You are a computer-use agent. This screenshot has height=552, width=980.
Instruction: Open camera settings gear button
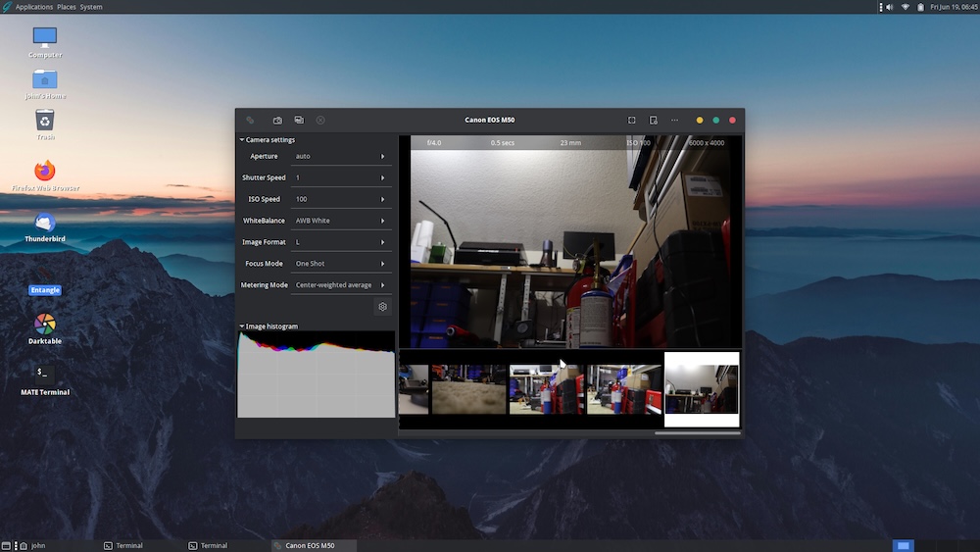coord(382,307)
